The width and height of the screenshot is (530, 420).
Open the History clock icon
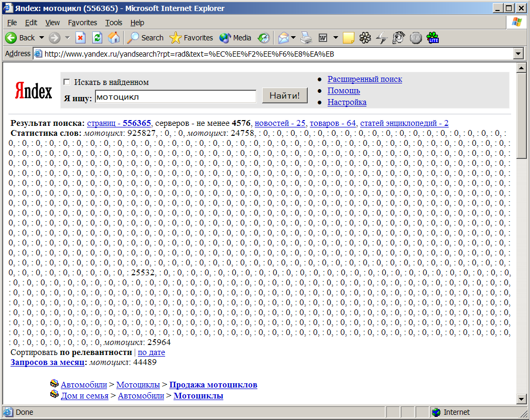[x=264, y=38]
